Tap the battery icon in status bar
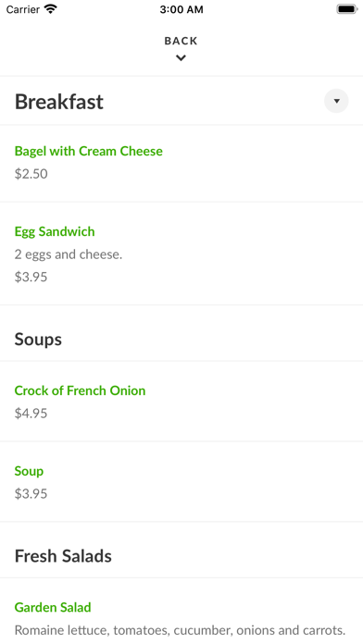363x644 pixels. click(347, 9)
